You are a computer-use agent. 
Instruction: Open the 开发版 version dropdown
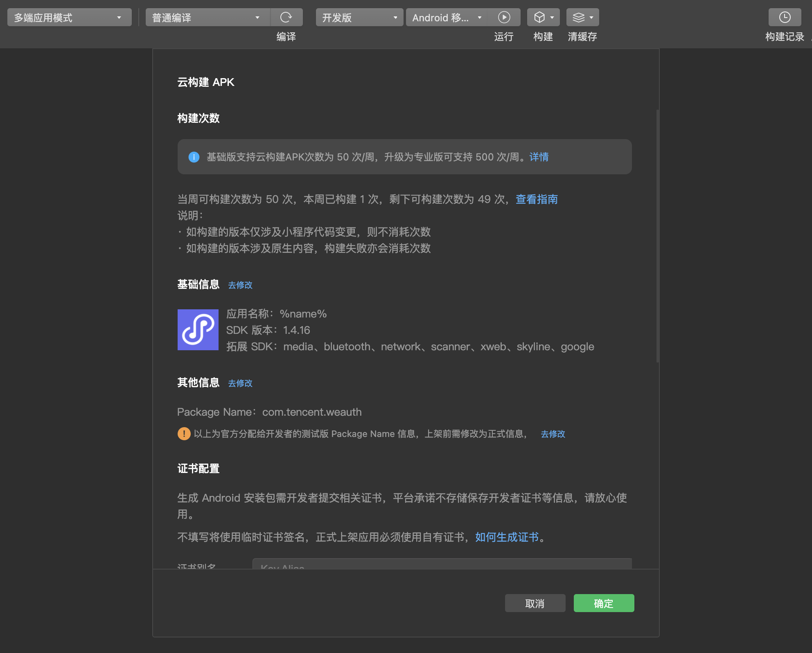point(359,18)
